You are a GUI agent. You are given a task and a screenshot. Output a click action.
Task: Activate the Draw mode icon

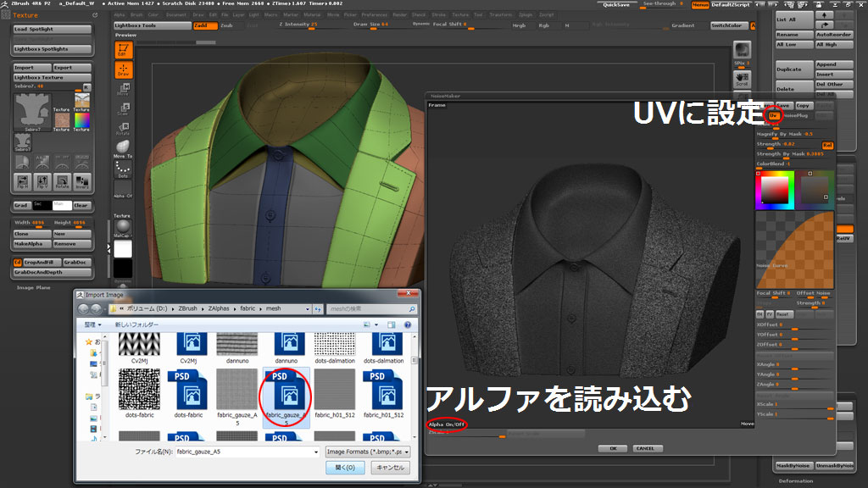point(123,69)
